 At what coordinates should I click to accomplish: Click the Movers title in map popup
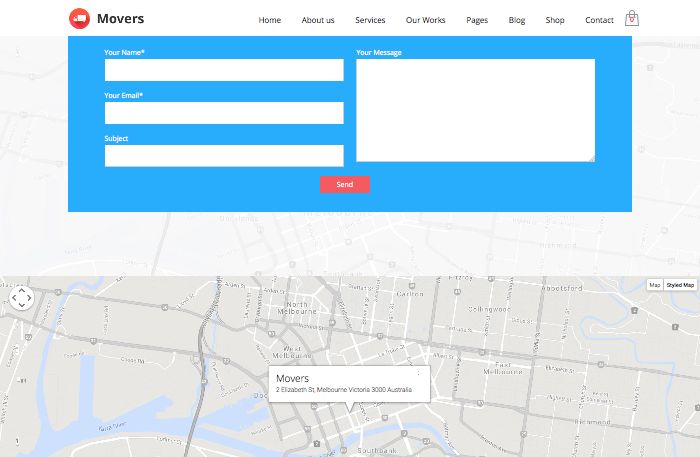coord(292,378)
